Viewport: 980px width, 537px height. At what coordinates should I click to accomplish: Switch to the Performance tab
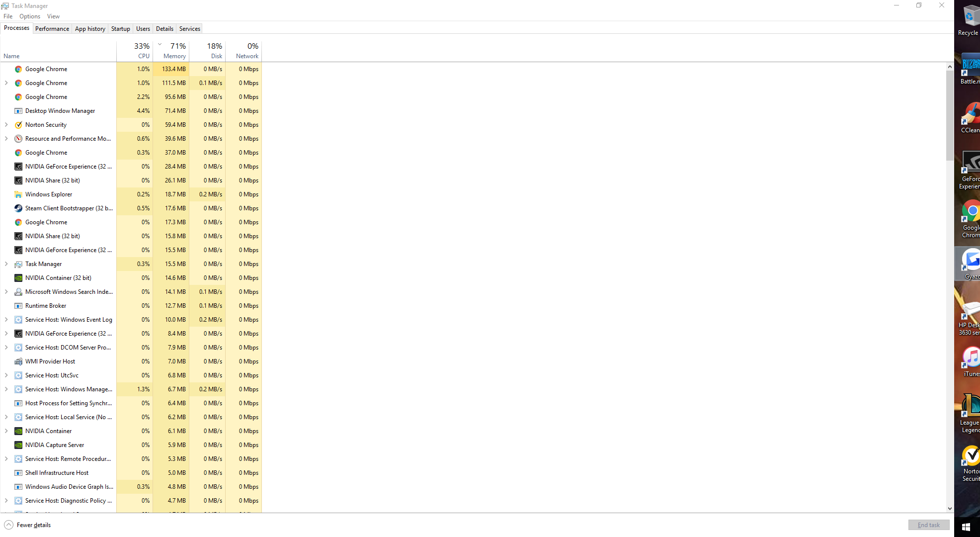click(52, 29)
